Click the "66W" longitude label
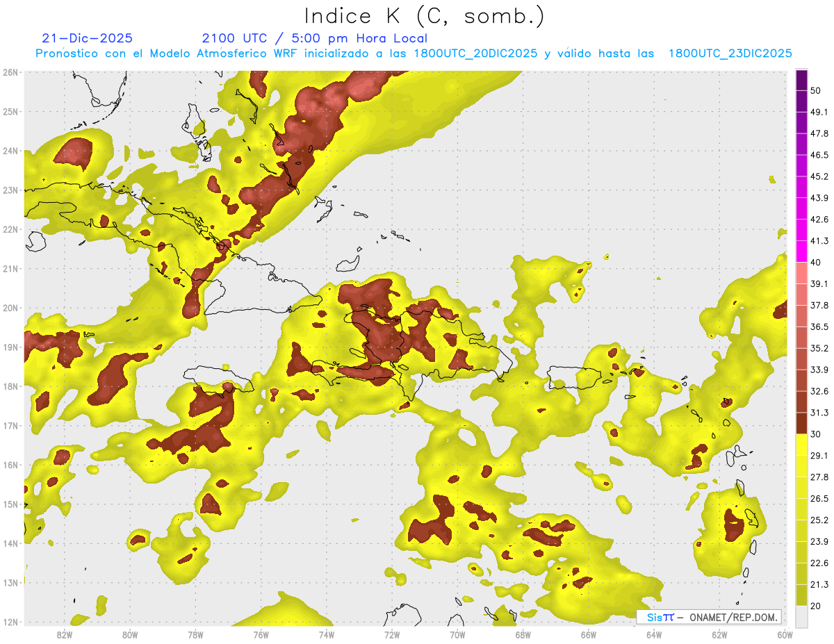This screenshot has width=834, height=644. [589, 634]
